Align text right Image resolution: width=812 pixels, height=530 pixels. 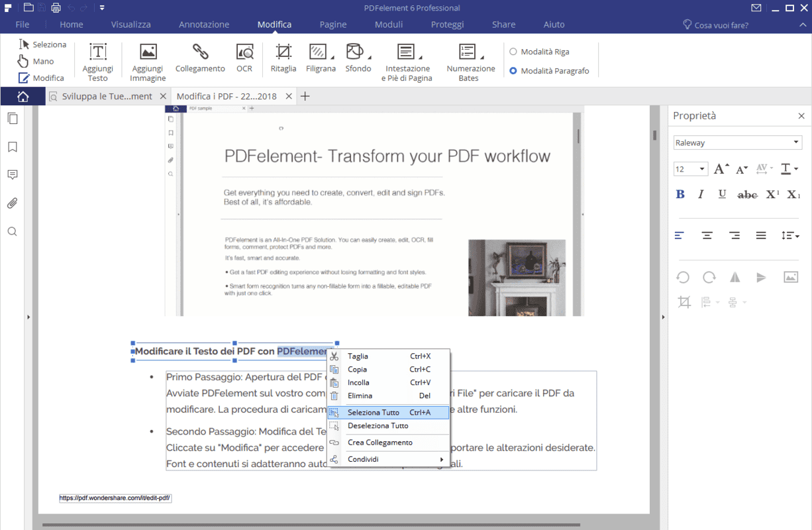coord(735,235)
